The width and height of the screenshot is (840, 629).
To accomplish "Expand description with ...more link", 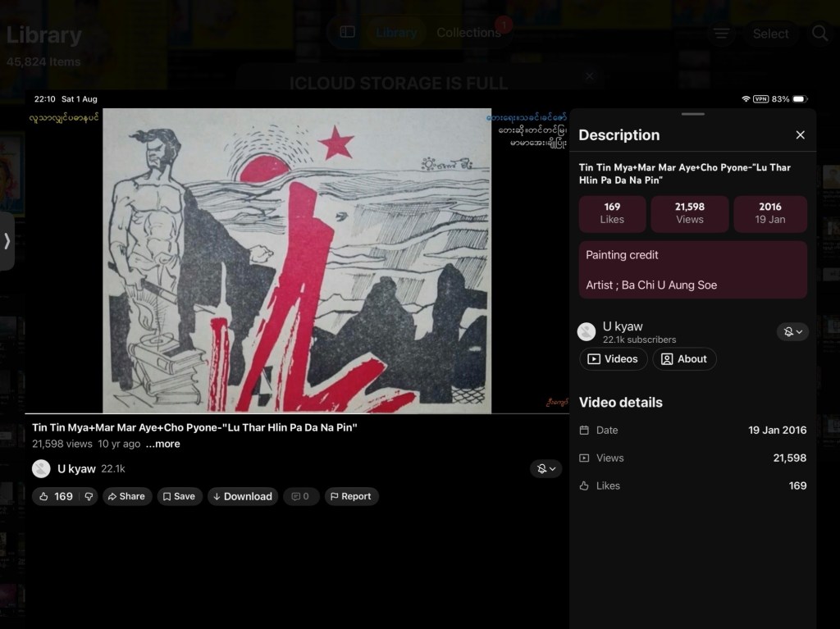I will (x=163, y=444).
